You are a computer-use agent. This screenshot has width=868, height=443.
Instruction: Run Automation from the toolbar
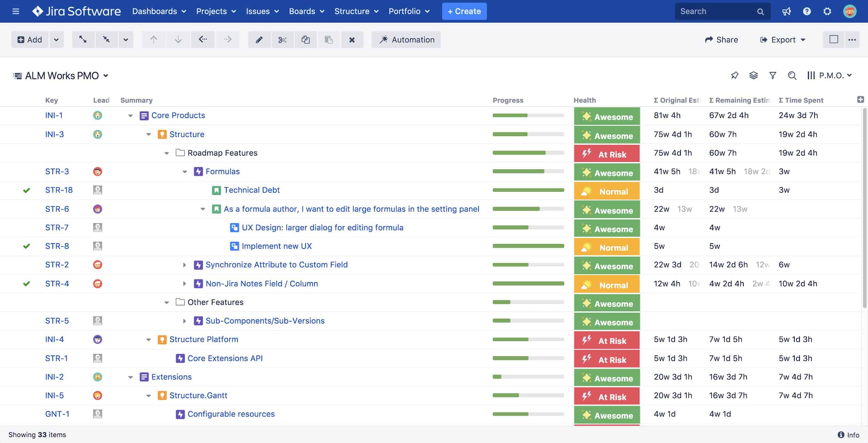pyautogui.click(x=406, y=40)
